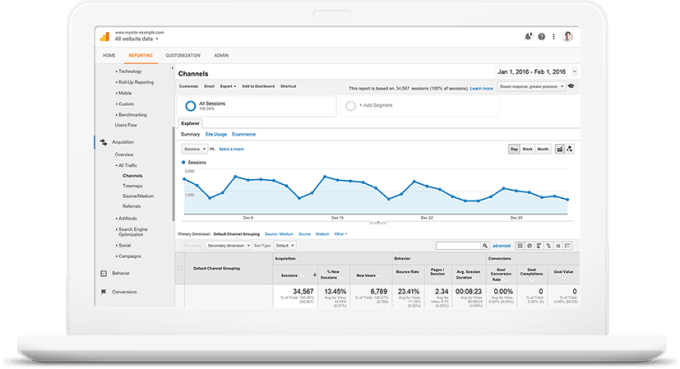Viewport: 680px width, 369px height.
Task: Select the Week granularity toggle
Action: click(x=527, y=149)
